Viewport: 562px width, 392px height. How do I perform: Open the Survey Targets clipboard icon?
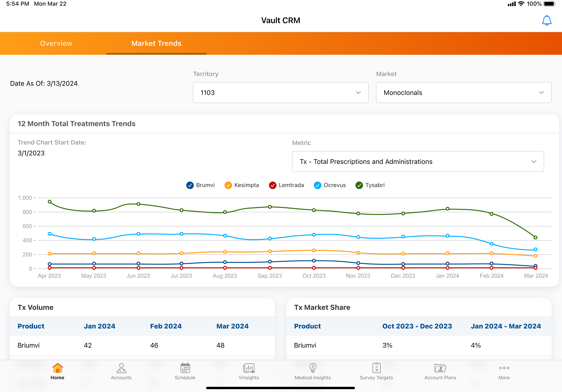pyautogui.click(x=376, y=368)
